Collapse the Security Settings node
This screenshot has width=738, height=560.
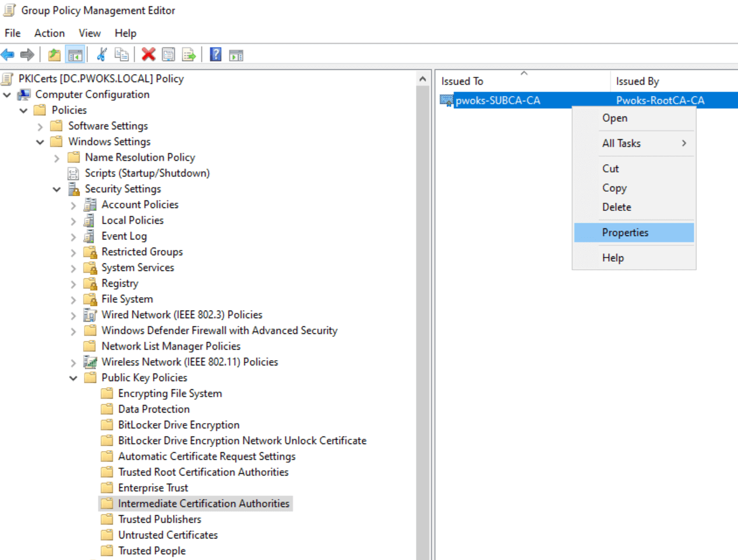point(57,189)
